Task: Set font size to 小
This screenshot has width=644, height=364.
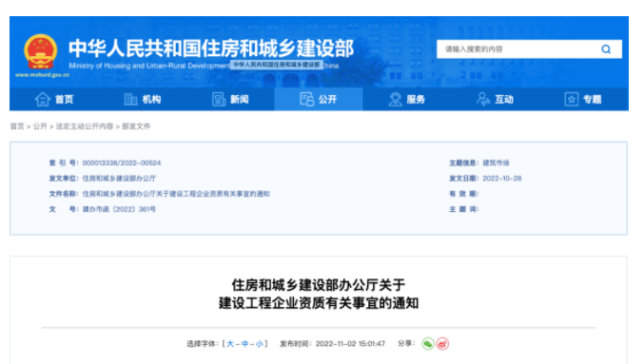Action: coord(259,344)
